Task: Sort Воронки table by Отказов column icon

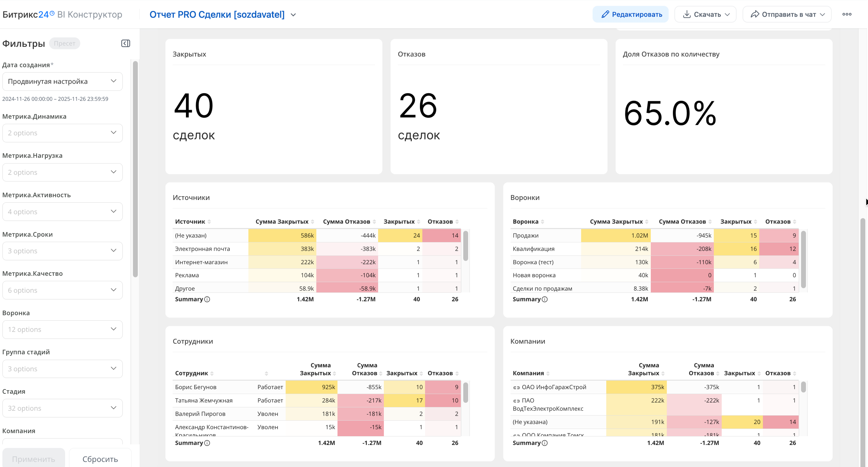Action: (794, 222)
